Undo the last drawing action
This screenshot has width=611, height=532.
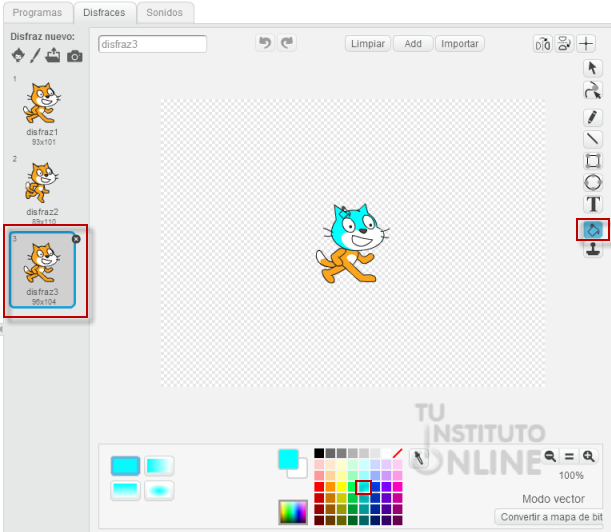point(265,43)
